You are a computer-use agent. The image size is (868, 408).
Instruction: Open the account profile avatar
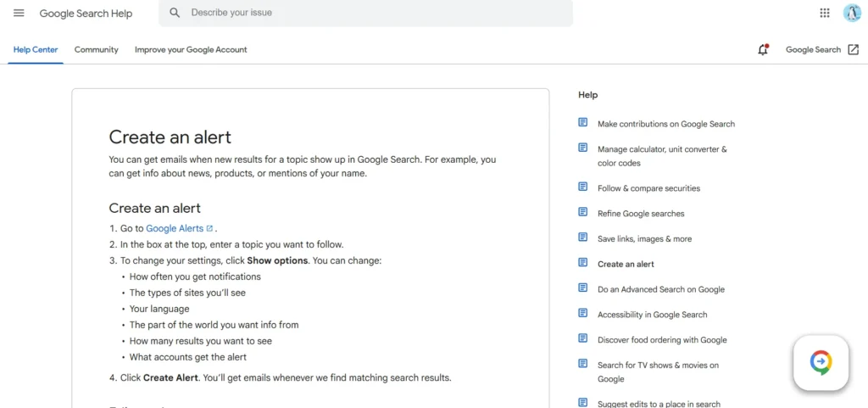[x=852, y=13]
